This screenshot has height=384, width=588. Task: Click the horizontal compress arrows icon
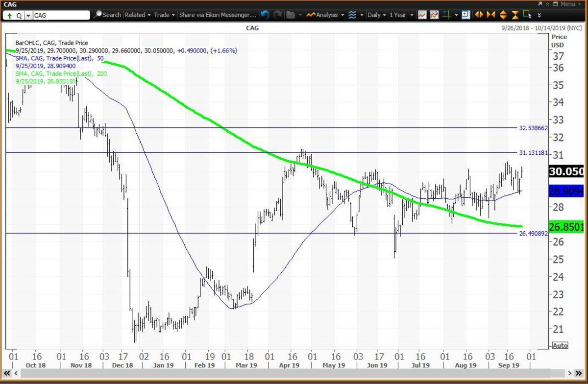coord(490,15)
